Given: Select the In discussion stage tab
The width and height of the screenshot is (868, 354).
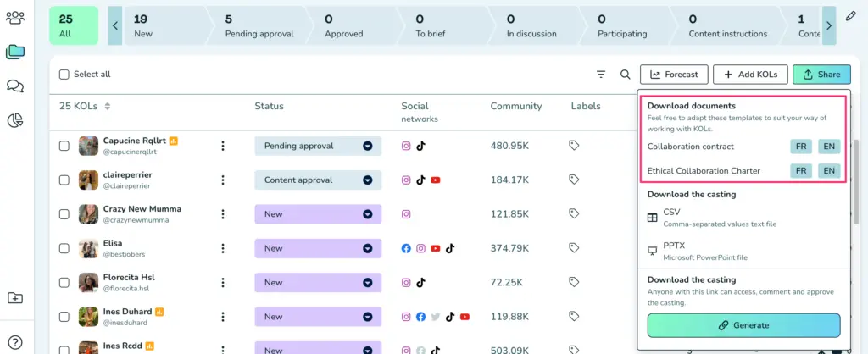Looking at the screenshot, I should click(x=536, y=25).
